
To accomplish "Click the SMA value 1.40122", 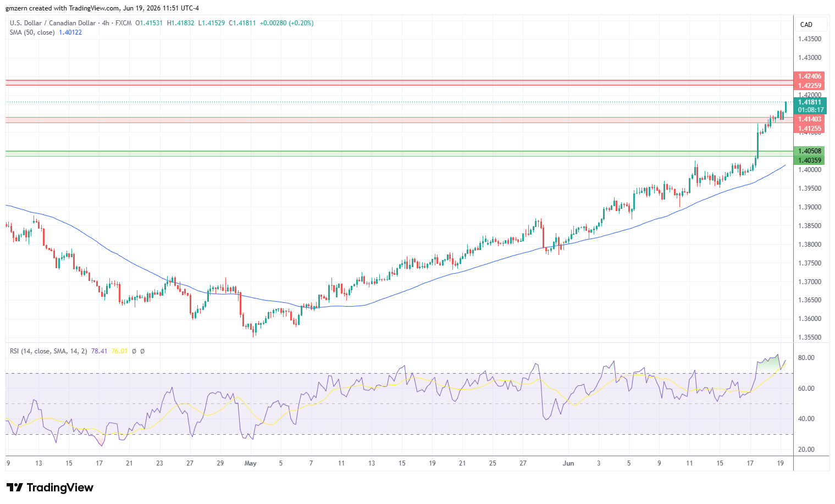I will click(70, 32).
